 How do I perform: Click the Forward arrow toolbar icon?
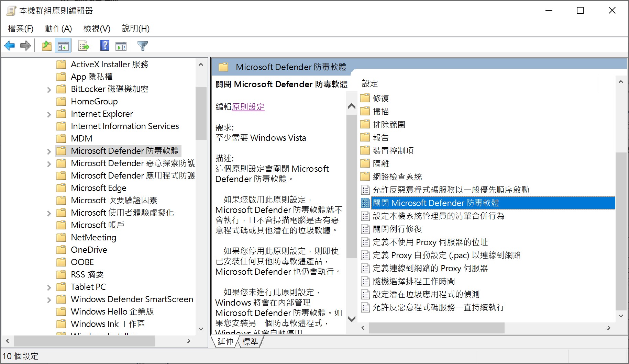click(25, 46)
